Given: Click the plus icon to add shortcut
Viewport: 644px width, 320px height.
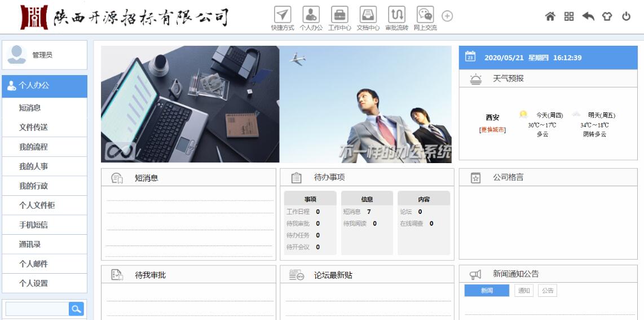Looking at the screenshot, I should [447, 16].
